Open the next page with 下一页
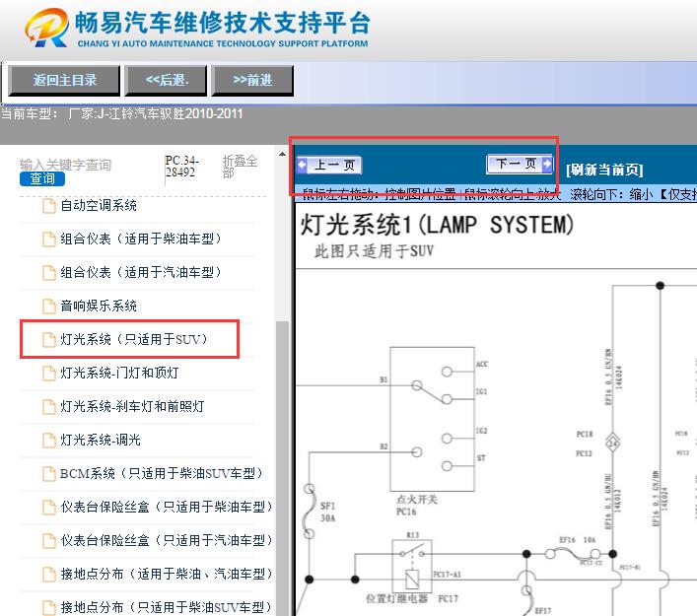 point(520,164)
